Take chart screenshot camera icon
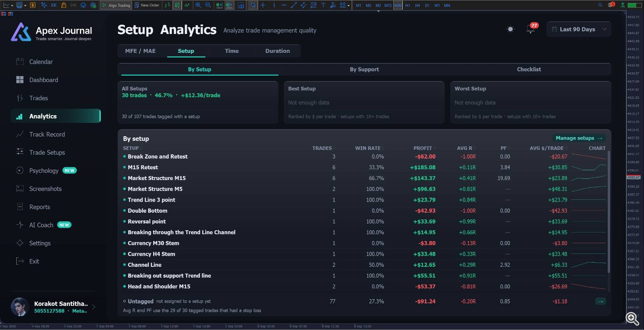Viewport: 644px width, 330px height. [241, 5]
